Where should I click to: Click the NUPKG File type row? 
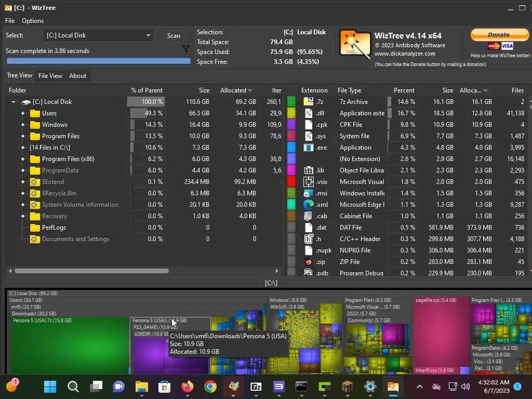click(x=407, y=250)
